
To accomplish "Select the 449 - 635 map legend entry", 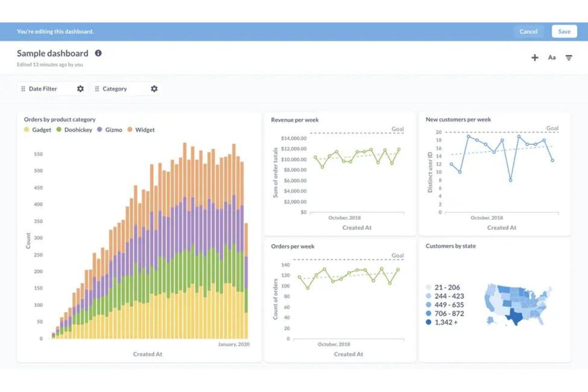I will coord(445,305).
